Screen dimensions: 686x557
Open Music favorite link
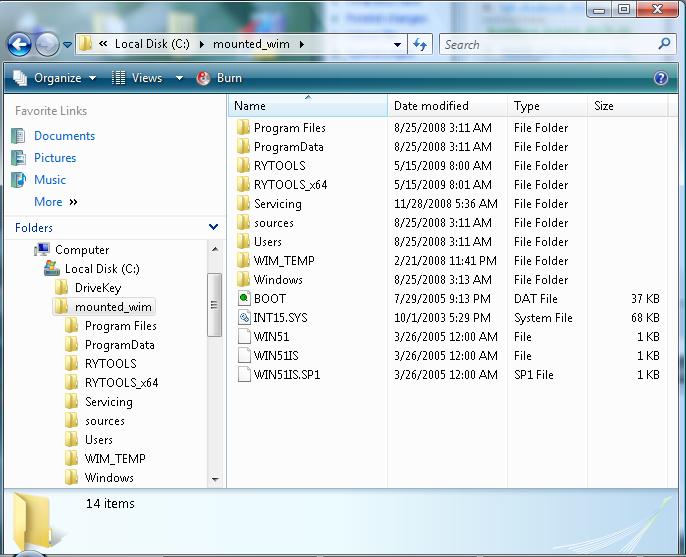click(50, 180)
